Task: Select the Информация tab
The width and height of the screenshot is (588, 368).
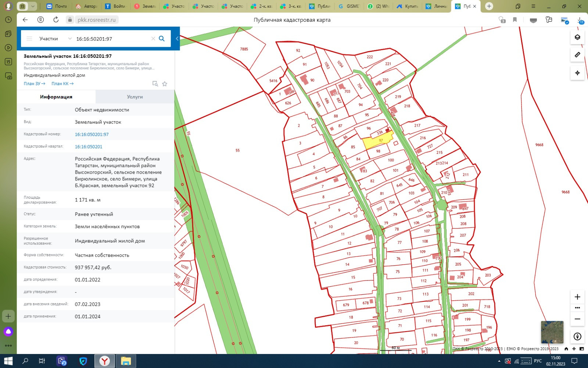Action: pos(56,97)
